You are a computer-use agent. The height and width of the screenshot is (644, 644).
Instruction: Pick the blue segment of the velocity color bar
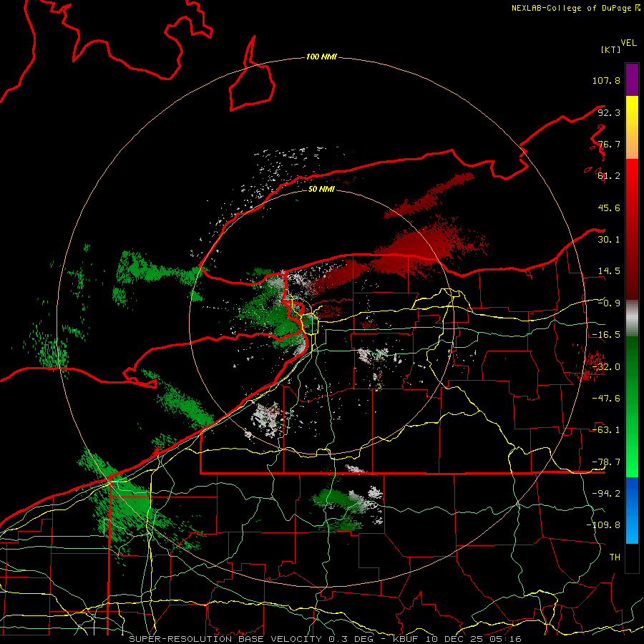632,510
